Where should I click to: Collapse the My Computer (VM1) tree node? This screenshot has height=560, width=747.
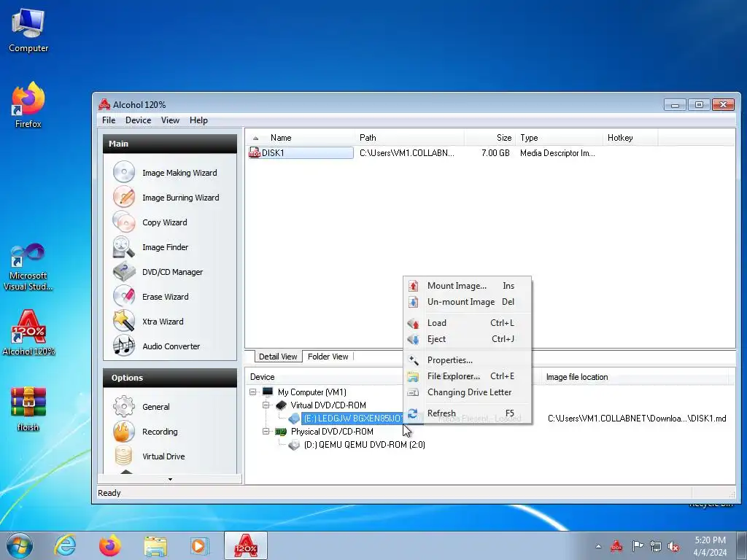tap(253, 392)
